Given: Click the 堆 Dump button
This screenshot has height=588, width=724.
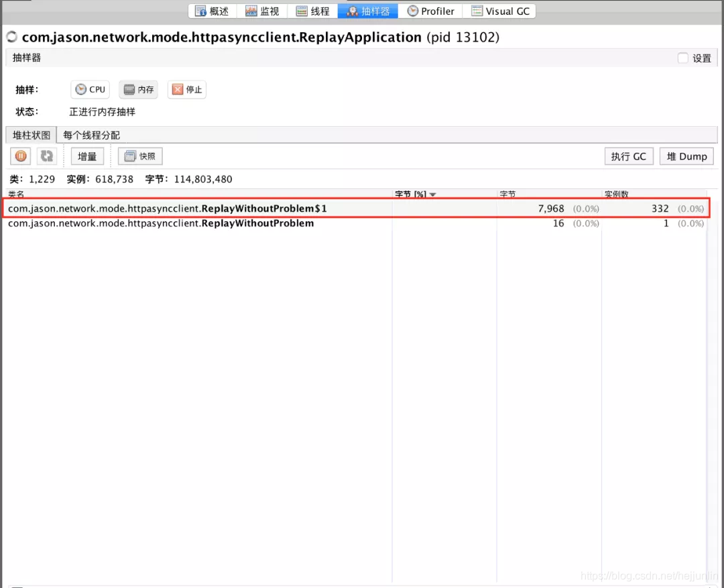Looking at the screenshot, I should click(686, 157).
